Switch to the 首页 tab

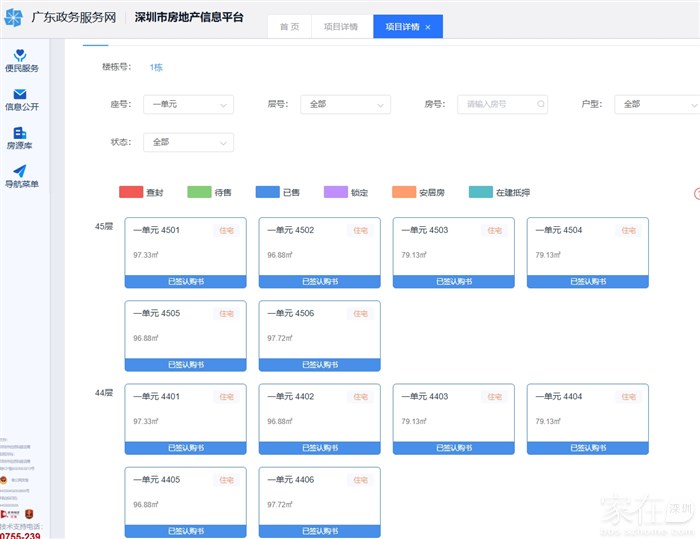[x=289, y=27]
